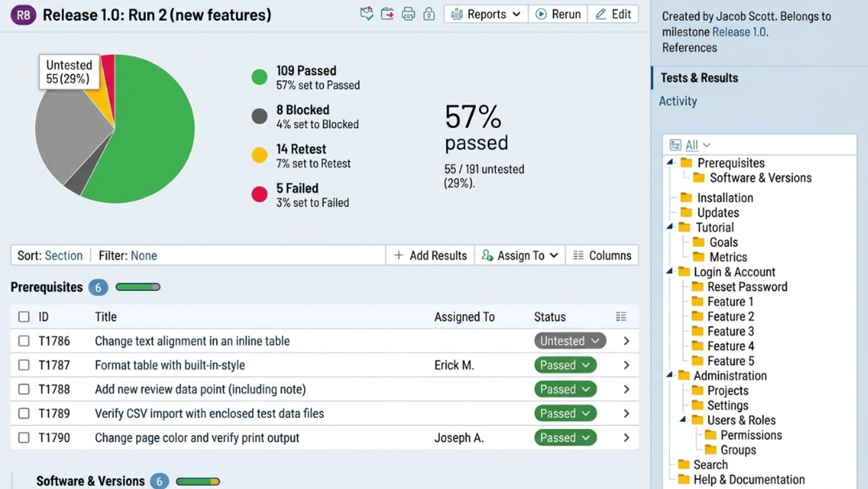Open the Passed status dropdown for T1789
The height and width of the screenshot is (489, 868).
coord(566,413)
